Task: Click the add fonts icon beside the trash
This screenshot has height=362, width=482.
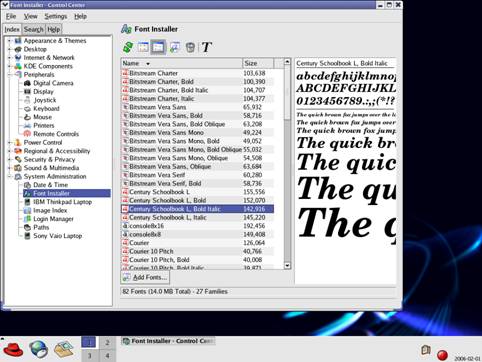Action: [174, 47]
